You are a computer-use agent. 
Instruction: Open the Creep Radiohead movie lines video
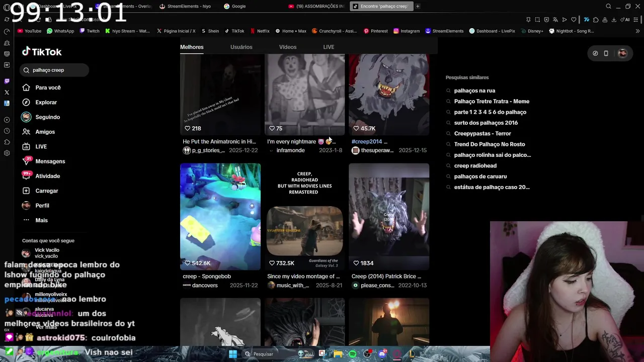coord(304,216)
